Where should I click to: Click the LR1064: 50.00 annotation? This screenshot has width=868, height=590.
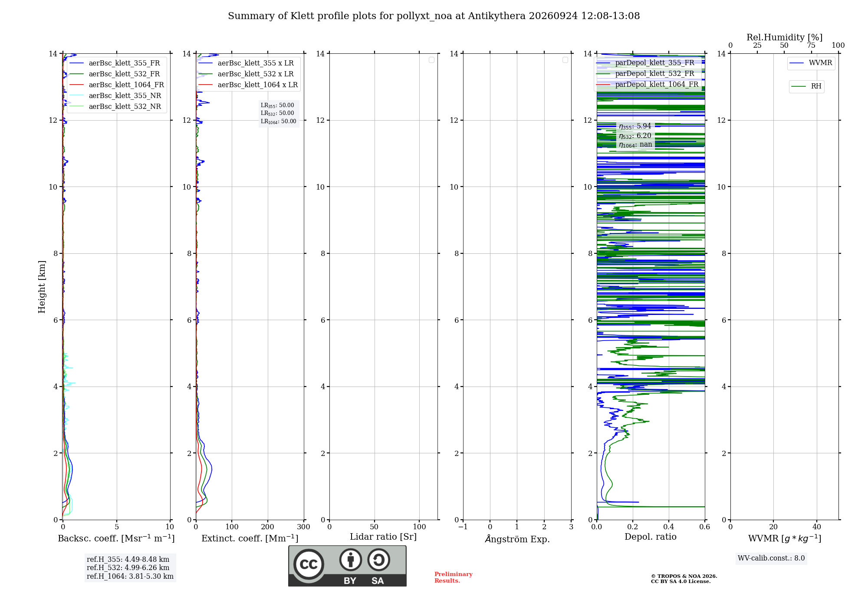click(x=278, y=121)
